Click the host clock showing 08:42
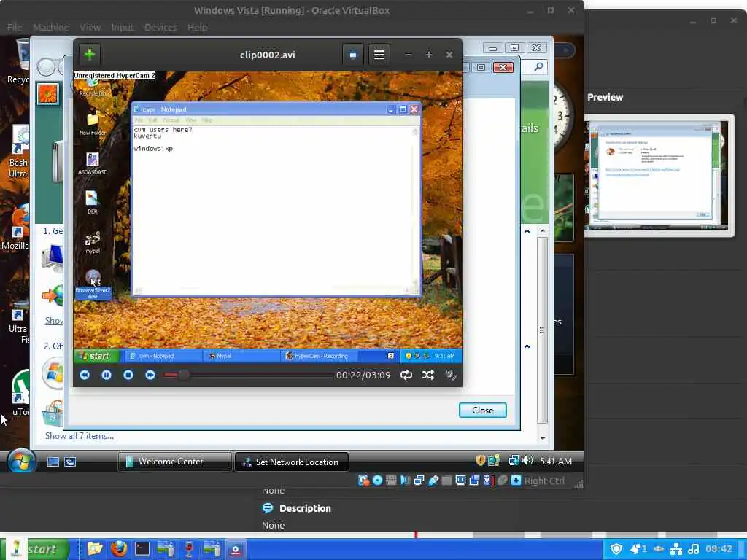This screenshot has width=747, height=560. 719,549
